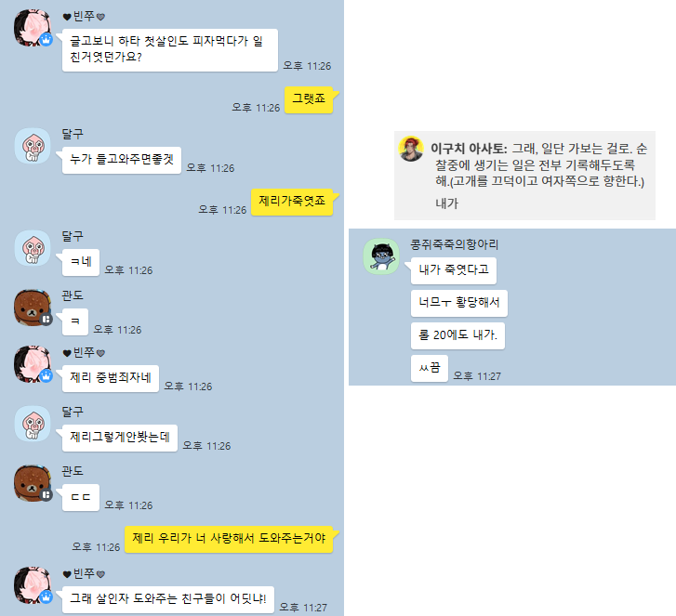
Task: Click the 내가 죽엿다고 message bubble
Action: pos(454,270)
